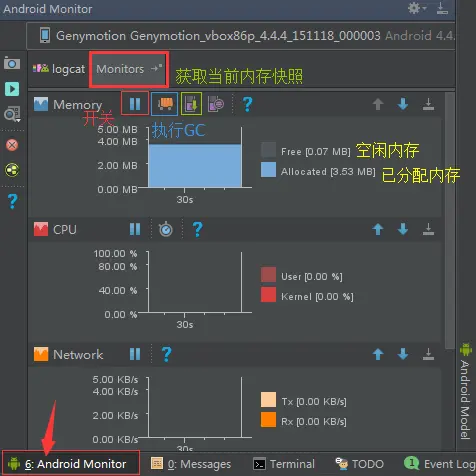Image resolution: width=476 pixels, height=476 pixels.
Task: Click the Kernel CPU legend swatch
Action: (268, 295)
